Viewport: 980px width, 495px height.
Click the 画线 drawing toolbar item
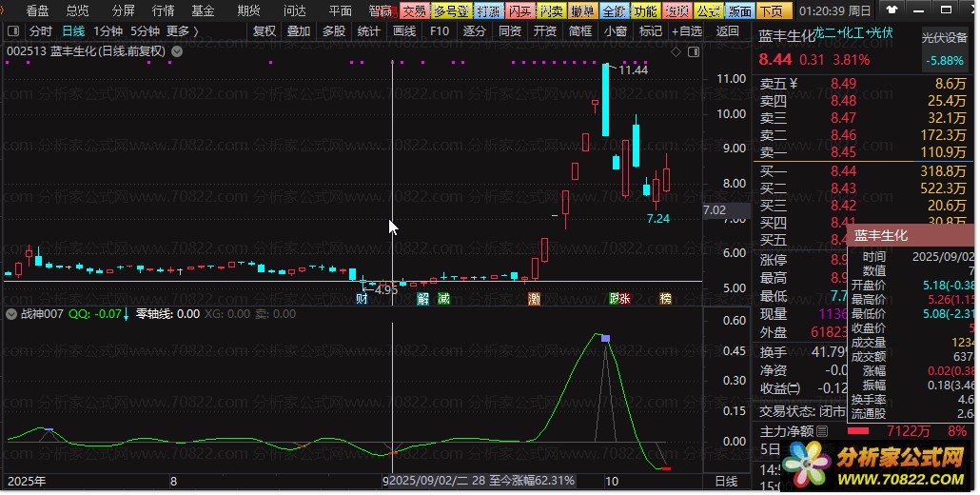(404, 31)
